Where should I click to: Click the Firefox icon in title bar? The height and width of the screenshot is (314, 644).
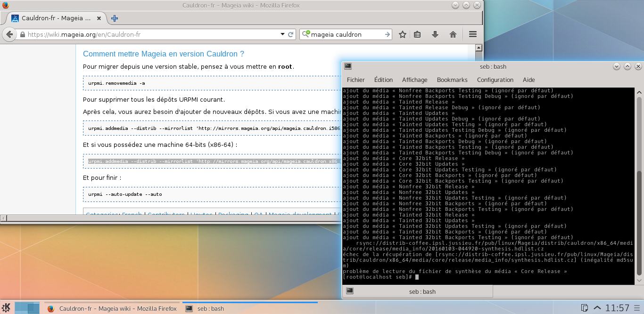(5, 5)
